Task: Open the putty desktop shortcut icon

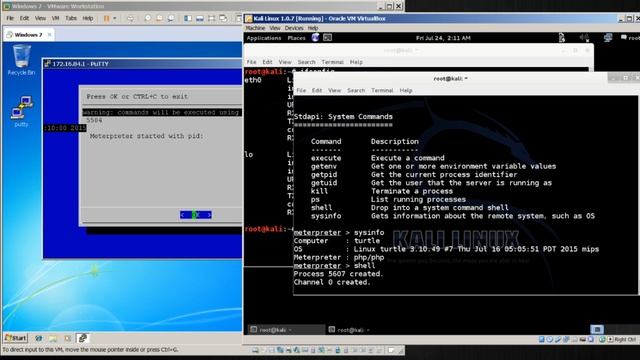Action: click(22, 111)
